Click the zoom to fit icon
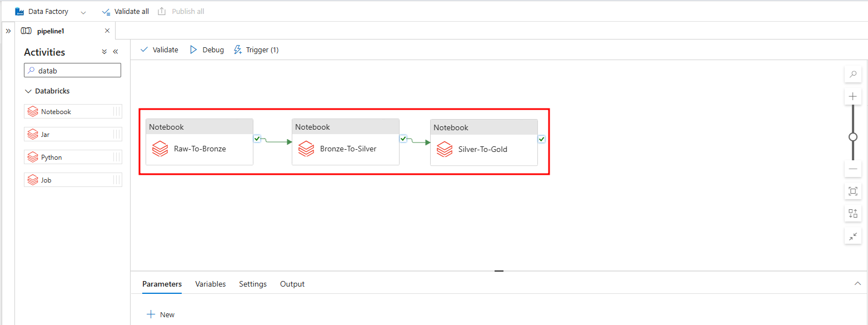This screenshot has width=868, height=325. tap(853, 191)
